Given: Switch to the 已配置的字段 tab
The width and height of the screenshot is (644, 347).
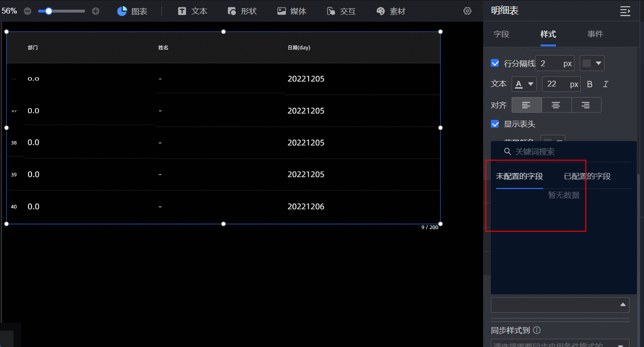Looking at the screenshot, I should [587, 176].
